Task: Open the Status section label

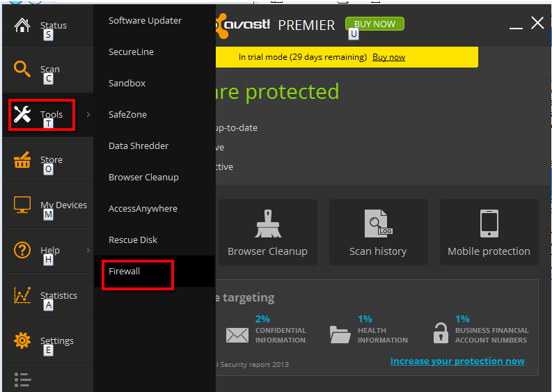Action: click(x=54, y=25)
